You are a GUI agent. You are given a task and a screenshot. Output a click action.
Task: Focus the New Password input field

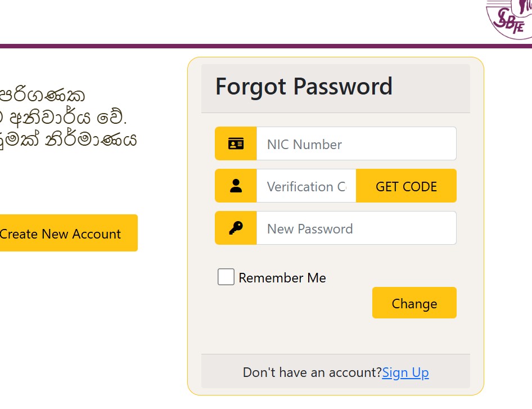tap(356, 228)
